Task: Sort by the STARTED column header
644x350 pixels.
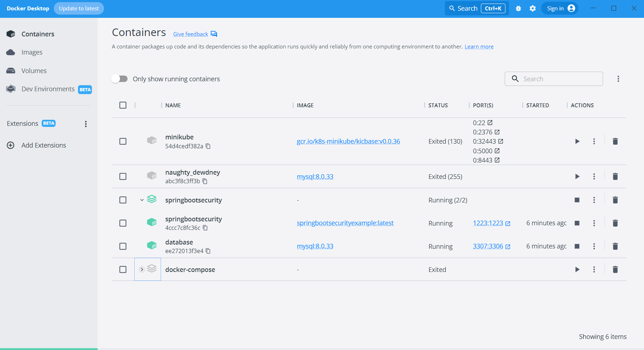Action: point(537,105)
